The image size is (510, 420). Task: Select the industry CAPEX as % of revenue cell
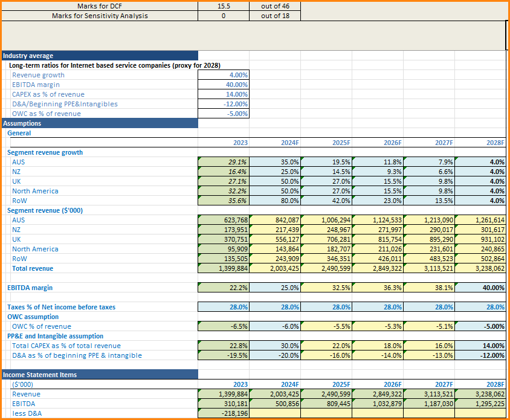(224, 94)
